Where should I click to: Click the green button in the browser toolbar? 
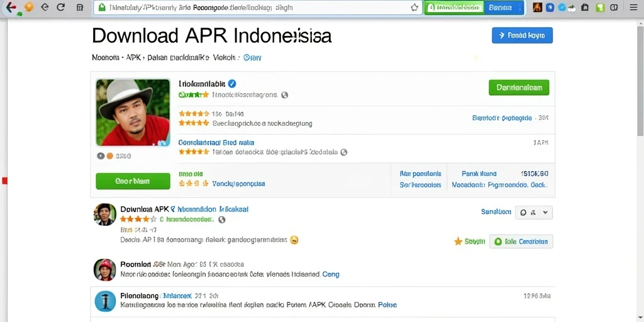tap(454, 8)
